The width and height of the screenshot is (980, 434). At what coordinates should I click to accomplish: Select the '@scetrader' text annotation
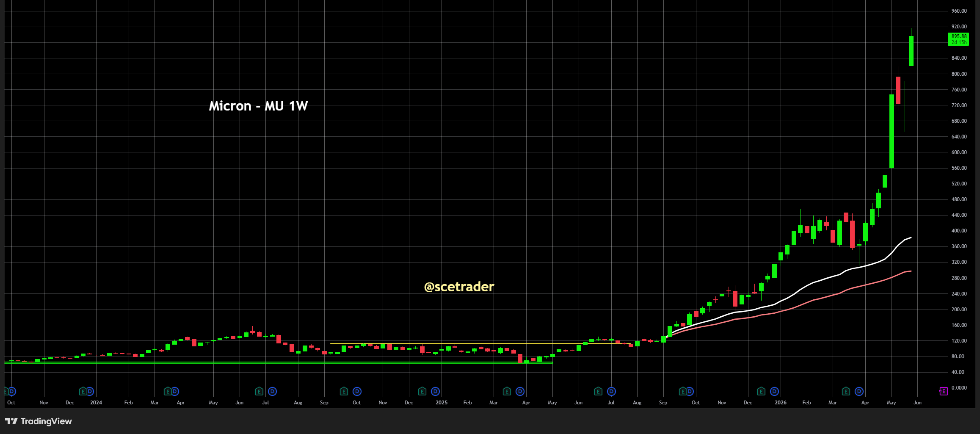pos(459,287)
